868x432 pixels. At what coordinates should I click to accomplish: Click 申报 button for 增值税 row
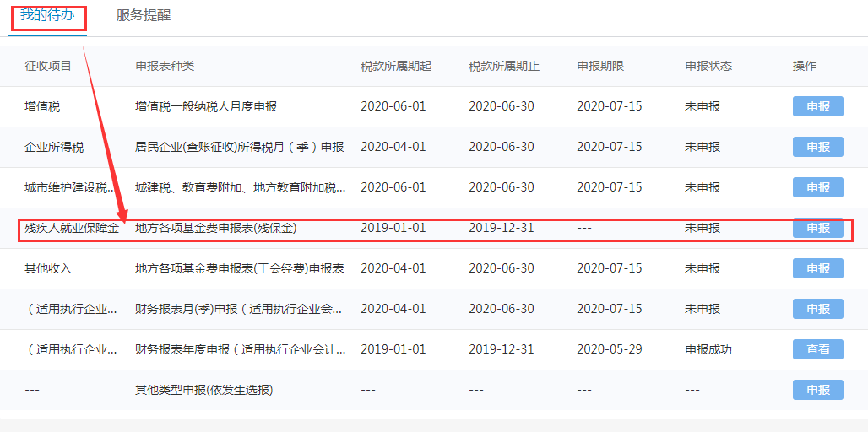817,106
